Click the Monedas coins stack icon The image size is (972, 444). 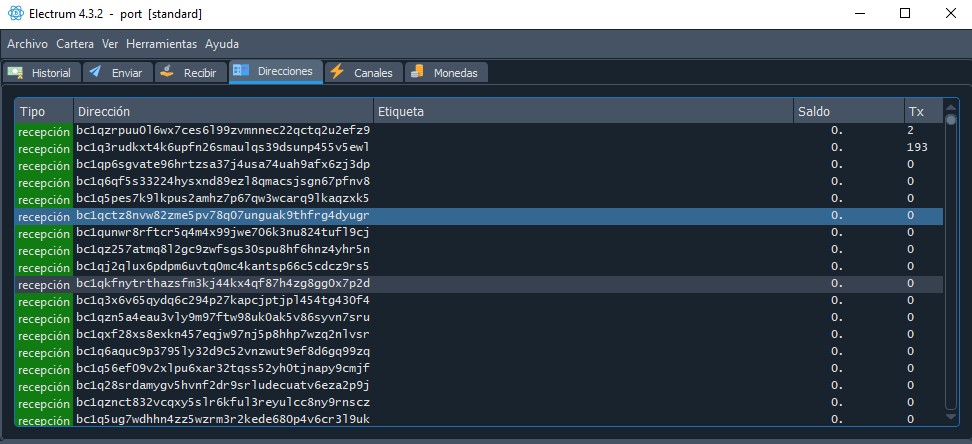click(417, 71)
